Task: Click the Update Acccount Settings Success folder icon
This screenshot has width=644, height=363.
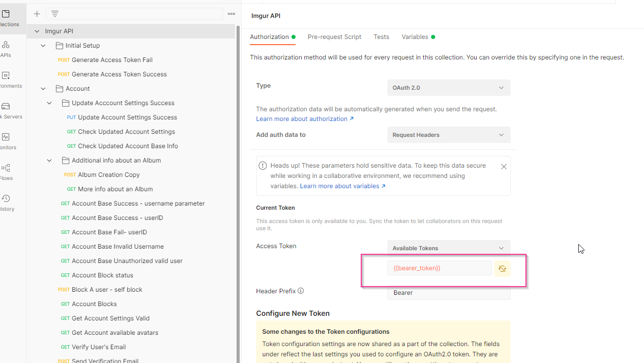Action: (x=66, y=103)
